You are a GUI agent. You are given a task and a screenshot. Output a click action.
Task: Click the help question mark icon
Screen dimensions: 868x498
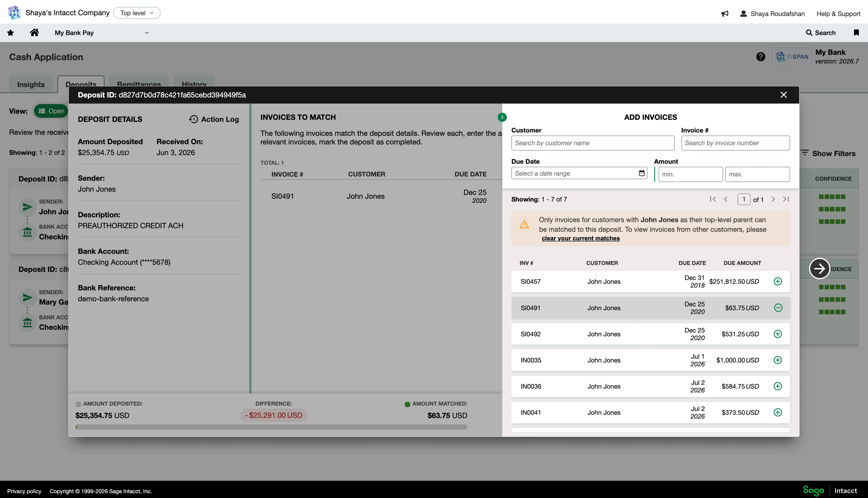pyautogui.click(x=761, y=57)
